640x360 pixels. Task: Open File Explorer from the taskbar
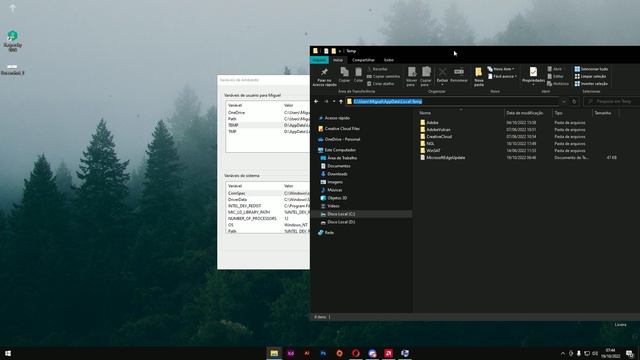coord(274,353)
